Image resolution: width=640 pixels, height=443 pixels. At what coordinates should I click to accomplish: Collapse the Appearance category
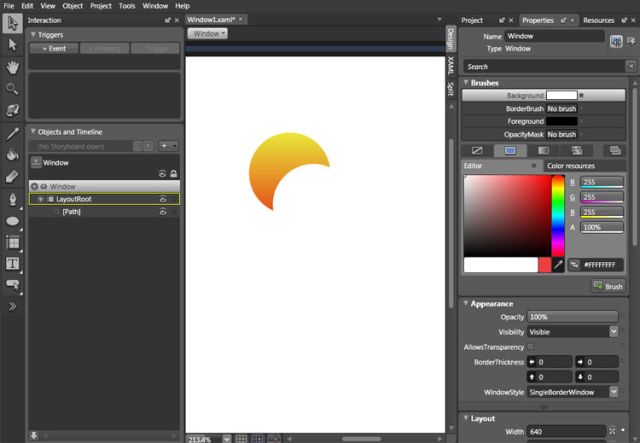[x=465, y=303]
